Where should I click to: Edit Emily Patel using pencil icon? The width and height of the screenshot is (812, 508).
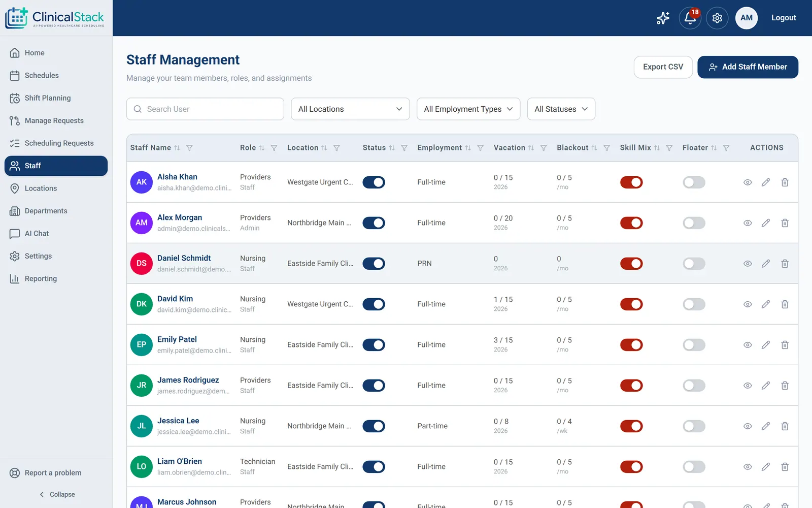point(766,345)
